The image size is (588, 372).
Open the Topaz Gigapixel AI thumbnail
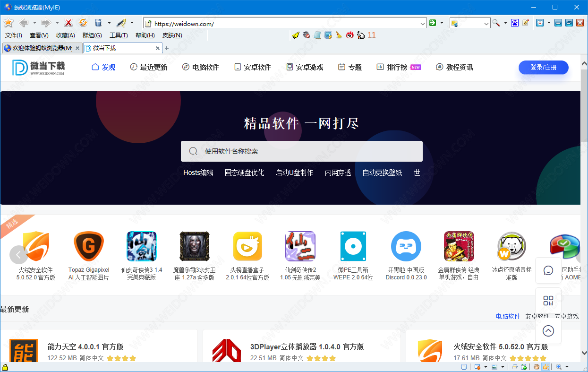89,246
